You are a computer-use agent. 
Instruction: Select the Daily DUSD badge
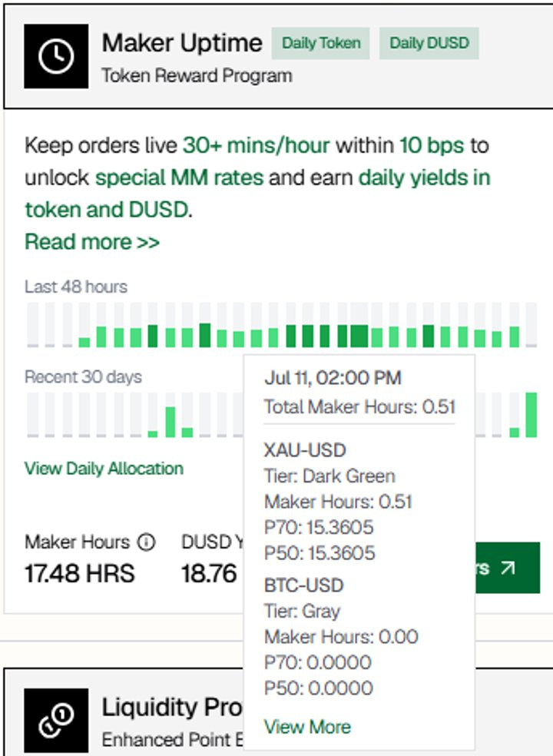click(429, 43)
